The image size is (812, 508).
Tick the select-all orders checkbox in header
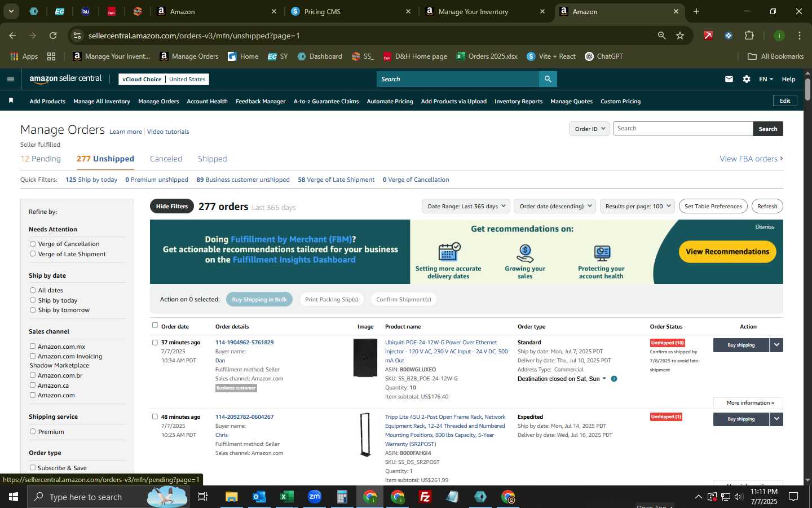point(155,325)
